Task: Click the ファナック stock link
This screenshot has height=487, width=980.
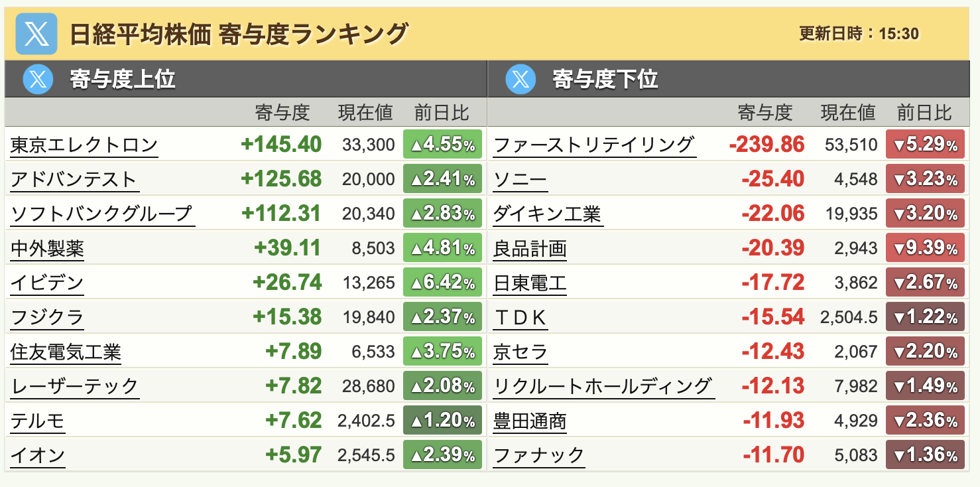Action: [x=538, y=455]
